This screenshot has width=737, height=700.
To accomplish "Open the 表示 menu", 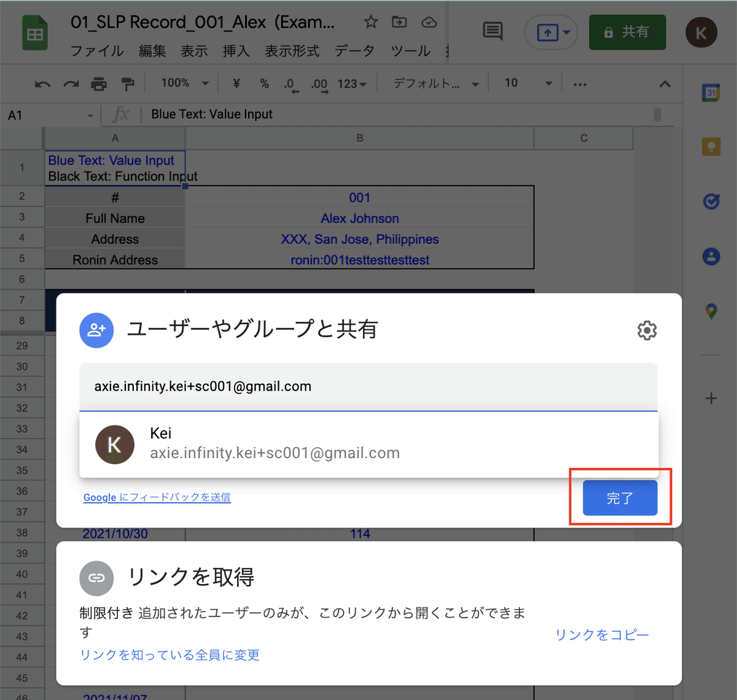I will pos(194,51).
